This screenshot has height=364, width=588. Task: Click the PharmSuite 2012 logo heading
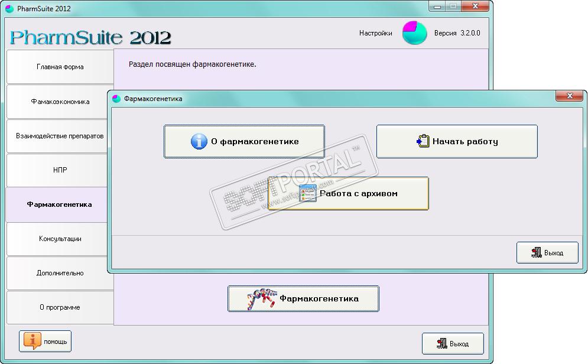(x=90, y=37)
